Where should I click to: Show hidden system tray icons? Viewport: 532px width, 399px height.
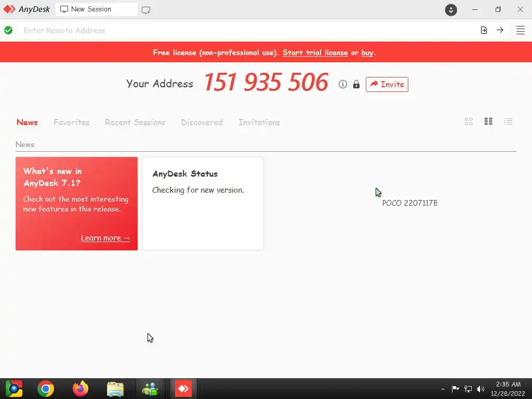point(443,389)
